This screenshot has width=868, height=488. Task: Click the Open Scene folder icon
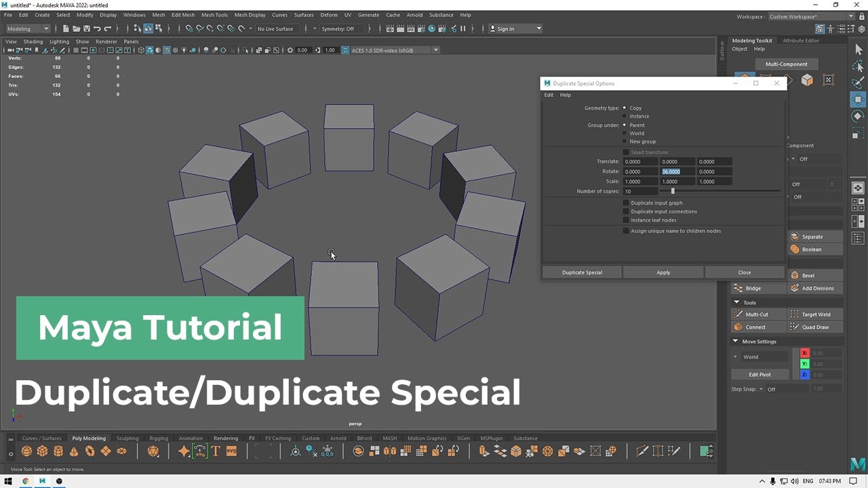coord(76,28)
